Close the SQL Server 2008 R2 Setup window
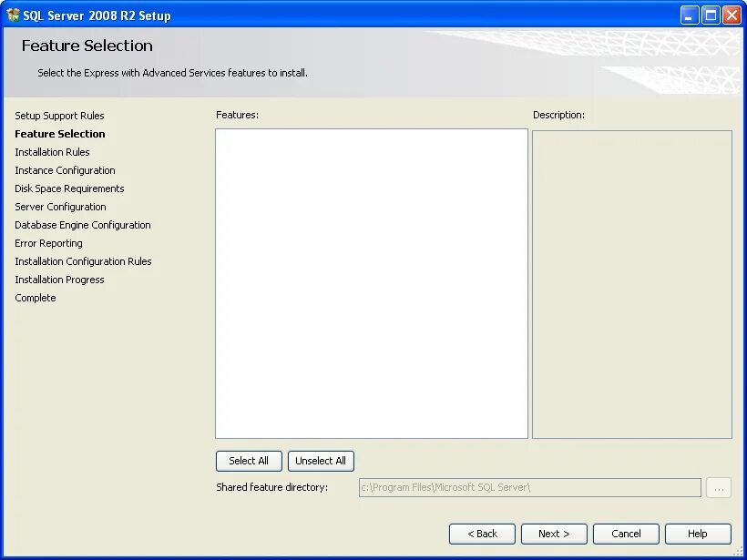The image size is (747, 560). point(732,15)
